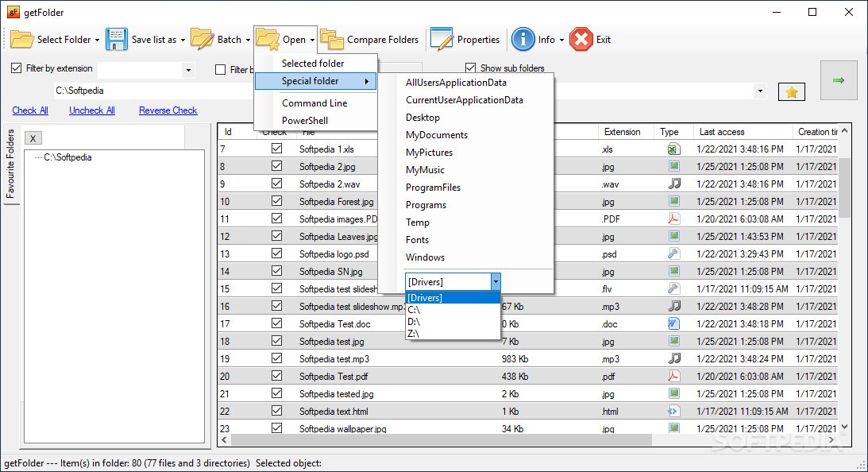This screenshot has height=472, width=868.
Task: Open the Select Folder dropdown arrow
Action: point(98,40)
